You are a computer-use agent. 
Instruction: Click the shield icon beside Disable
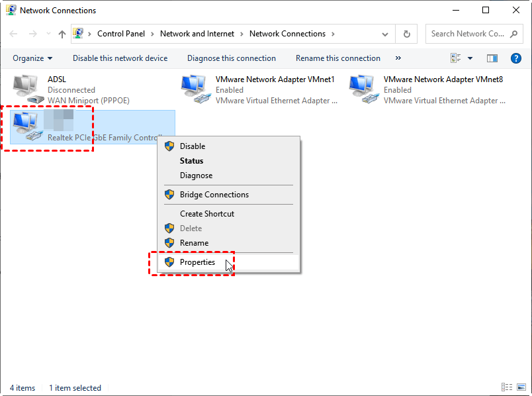pos(169,146)
